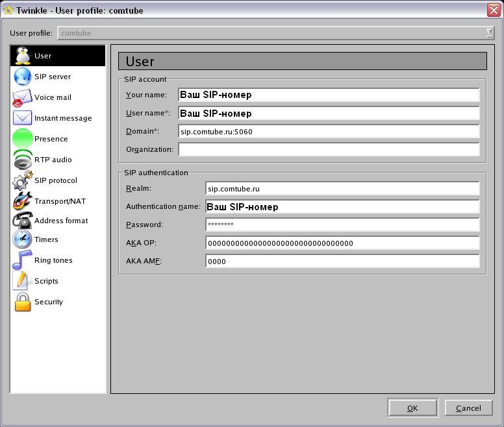The image size is (504, 427).
Task: Show Address format settings
Action: 58,221
